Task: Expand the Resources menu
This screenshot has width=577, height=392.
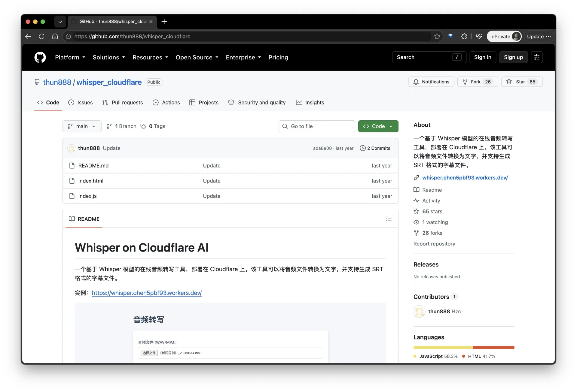Action: tap(150, 57)
